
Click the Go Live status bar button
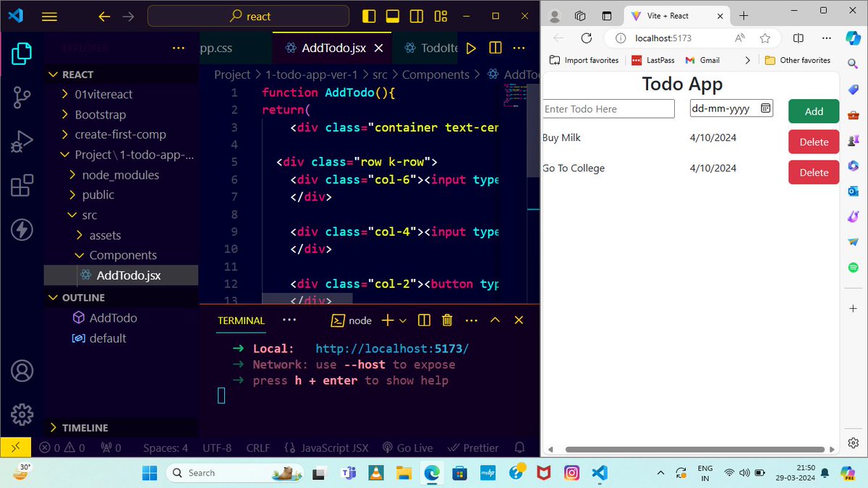pyautogui.click(x=407, y=448)
